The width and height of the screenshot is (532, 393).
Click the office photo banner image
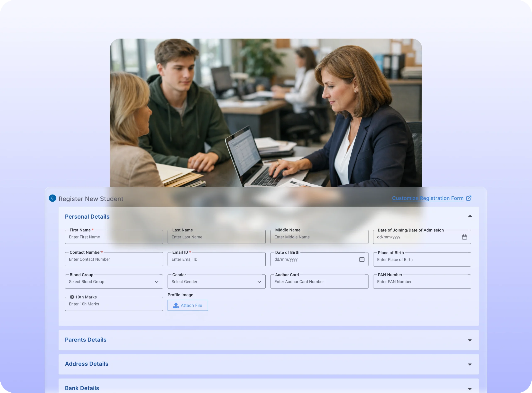point(266,112)
